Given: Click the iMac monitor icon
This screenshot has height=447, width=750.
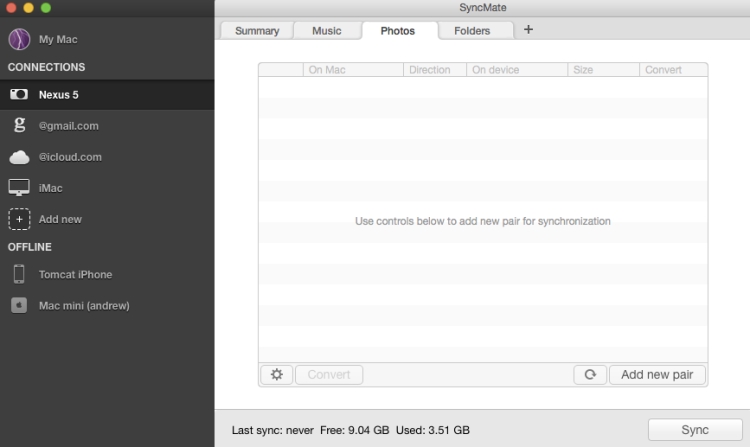Looking at the screenshot, I should [19, 188].
